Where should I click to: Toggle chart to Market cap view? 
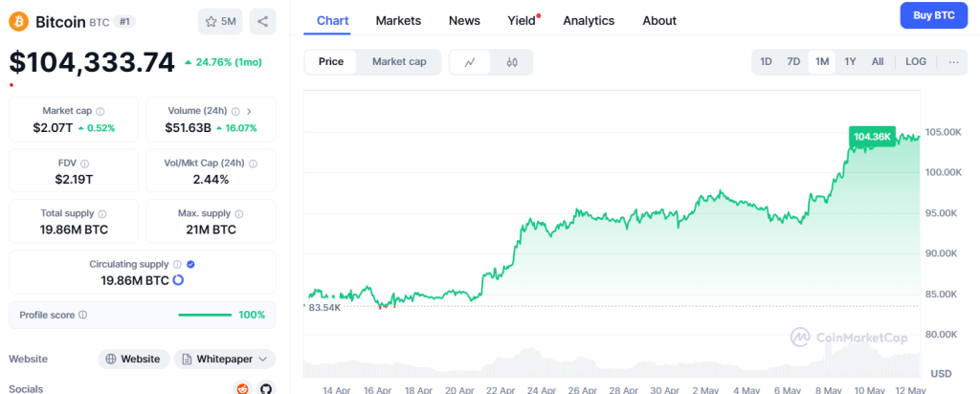coord(399,62)
